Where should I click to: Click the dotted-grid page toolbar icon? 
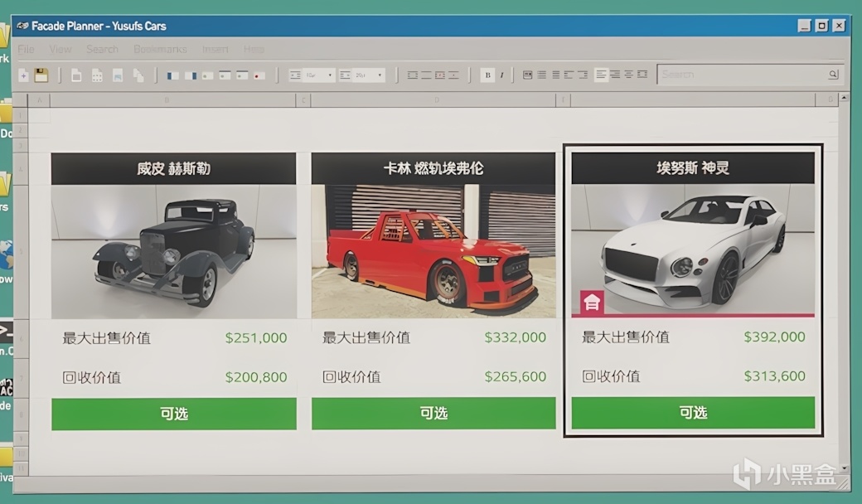[97, 75]
